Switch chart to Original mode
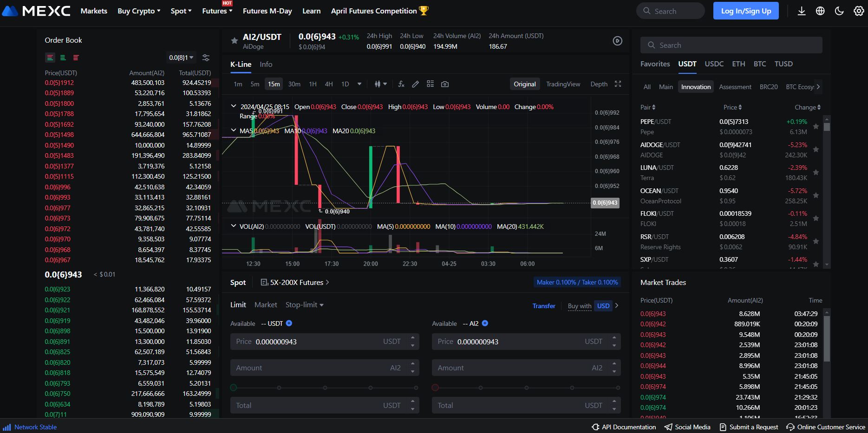This screenshot has width=868, height=433. 525,84
